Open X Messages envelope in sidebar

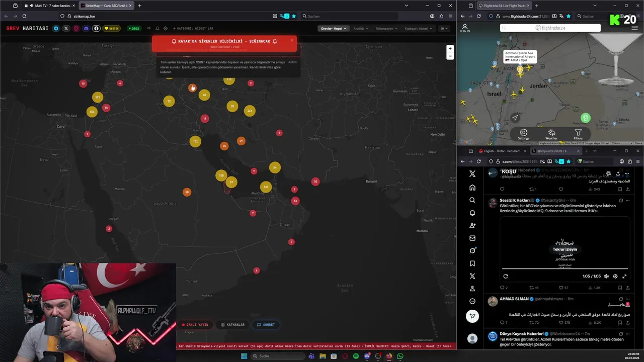click(x=472, y=238)
